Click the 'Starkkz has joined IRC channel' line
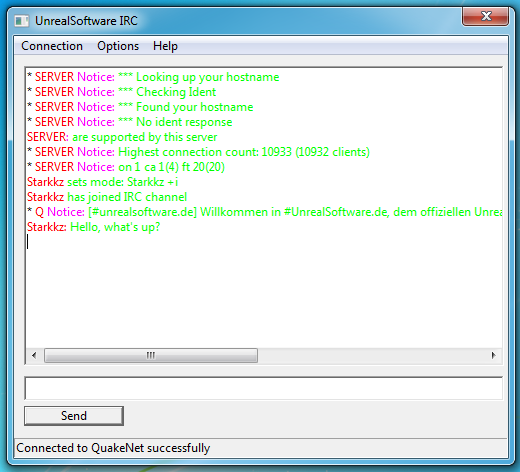The width and height of the screenshot is (520, 472). point(107,197)
